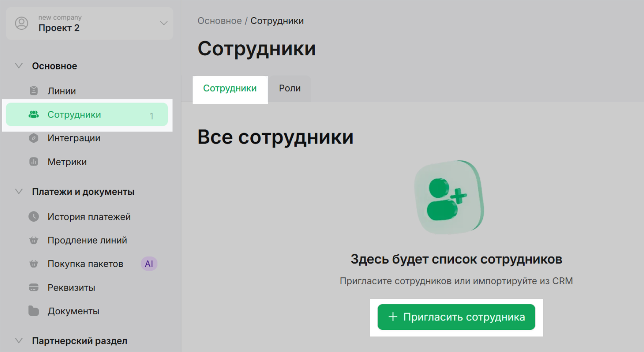
Task: Click the Продление линий basket icon
Action: click(33, 241)
